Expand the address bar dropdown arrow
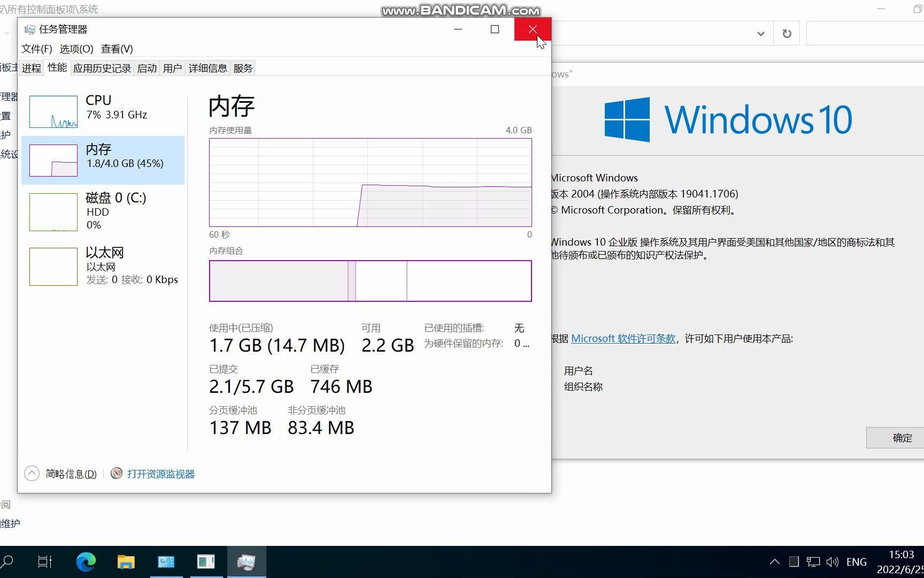Image resolution: width=924 pixels, height=578 pixels. point(760,33)
